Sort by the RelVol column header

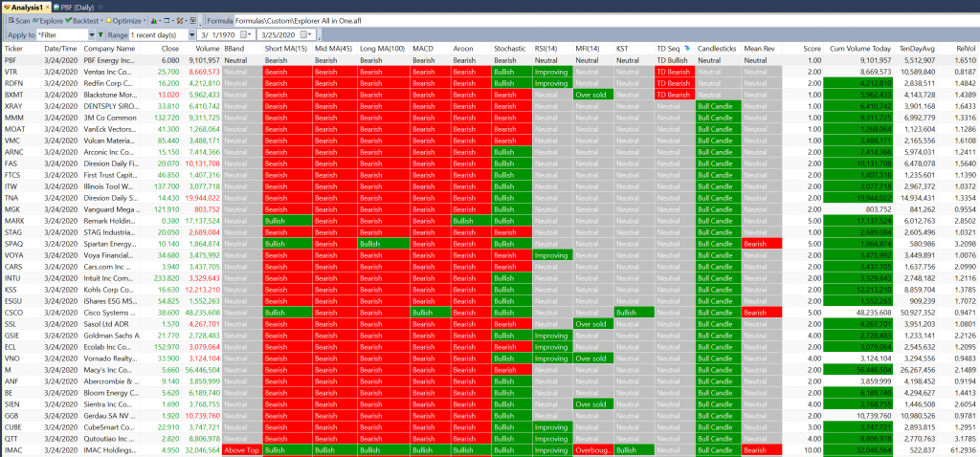pyautogui.click(x=966, y=48)
